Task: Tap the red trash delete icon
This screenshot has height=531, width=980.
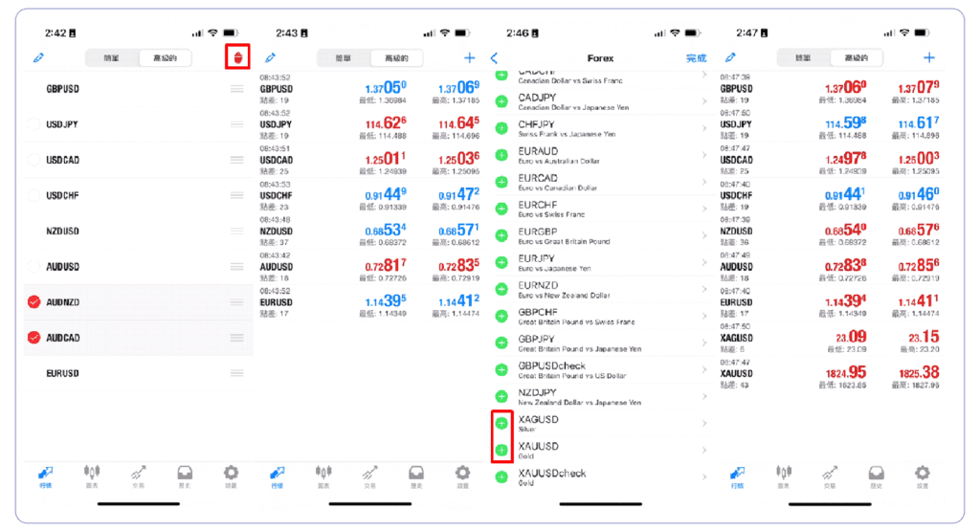Action: point(237,57)
